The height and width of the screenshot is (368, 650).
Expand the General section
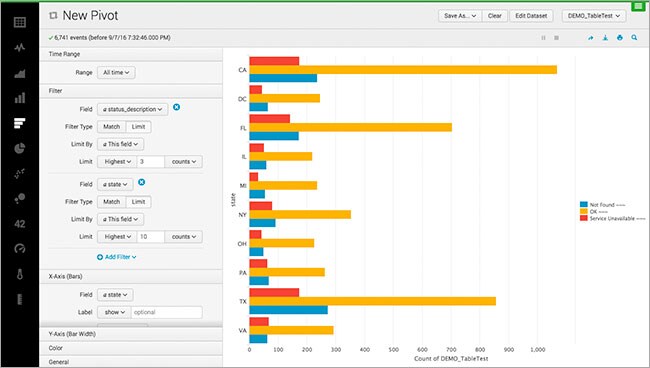(x=131, y=362)
